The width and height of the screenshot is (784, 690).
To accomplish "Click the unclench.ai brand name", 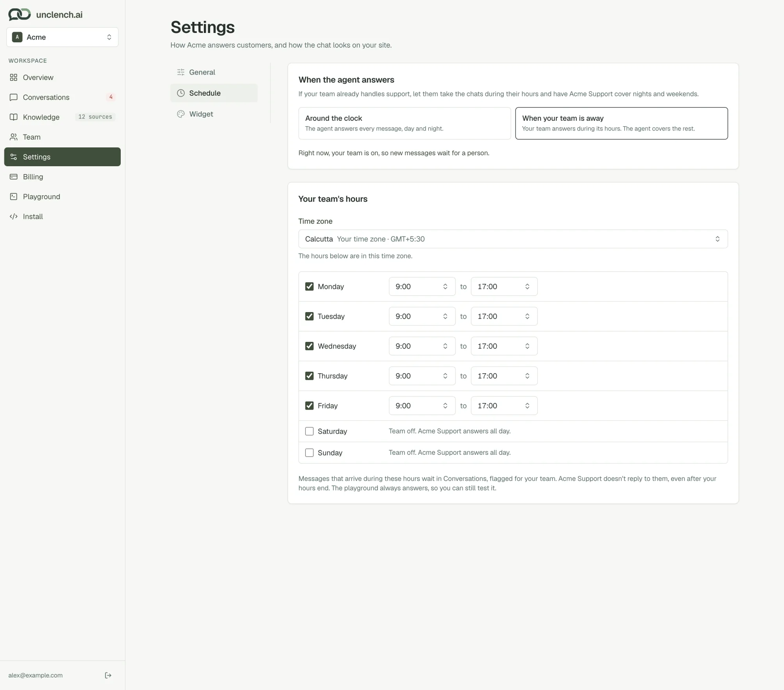I will tap(59, 15).
